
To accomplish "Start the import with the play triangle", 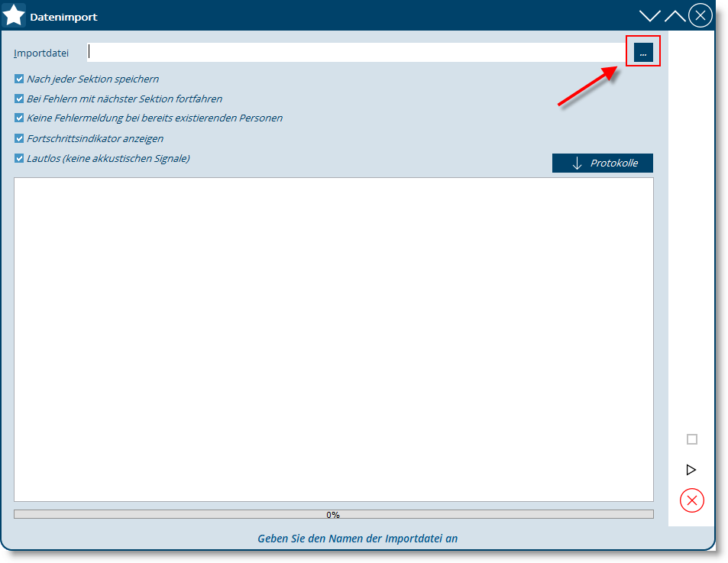I will coord(691,470).
